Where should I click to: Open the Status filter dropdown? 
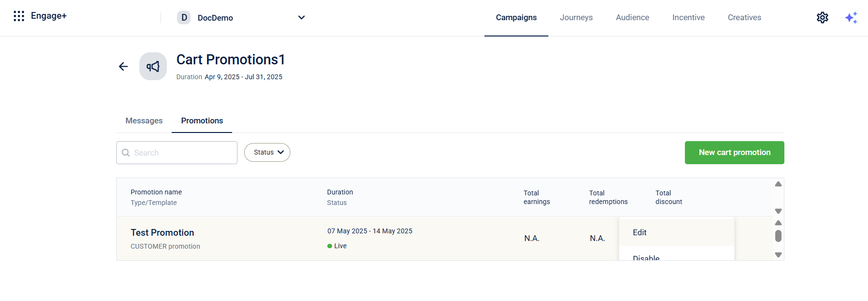point(267,152)
